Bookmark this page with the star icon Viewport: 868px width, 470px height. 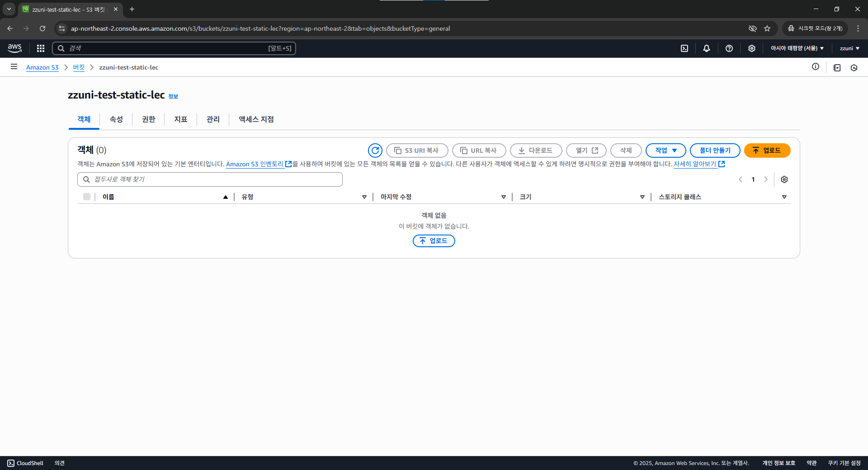pos(767,28)
